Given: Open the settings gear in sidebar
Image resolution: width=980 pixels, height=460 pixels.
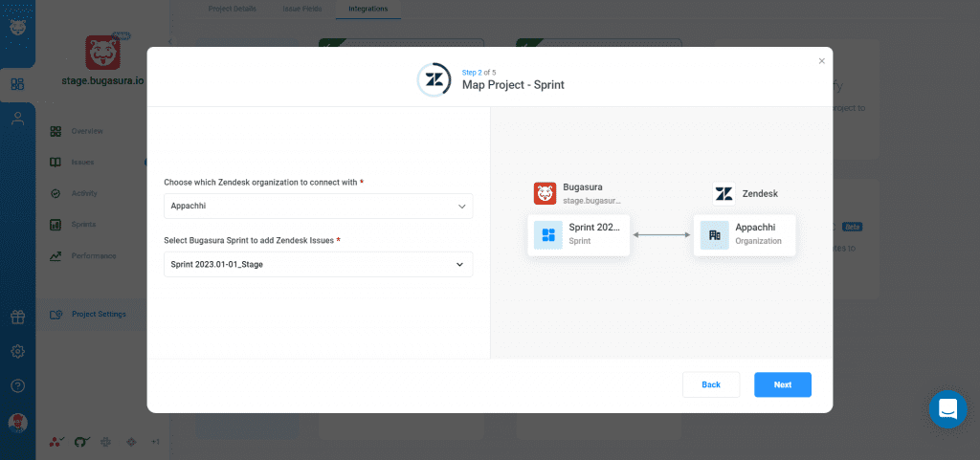Looking at the screenshot, I should 17,351.
